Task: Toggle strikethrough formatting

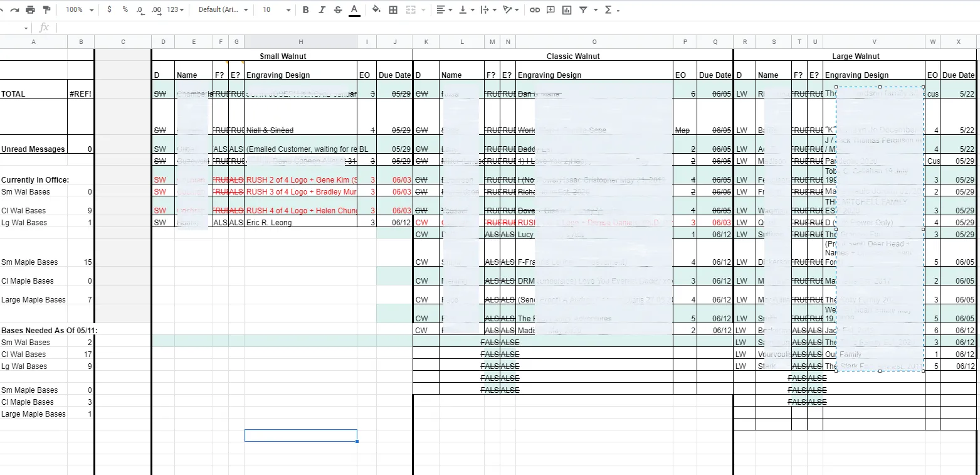Action: point(338,10)
